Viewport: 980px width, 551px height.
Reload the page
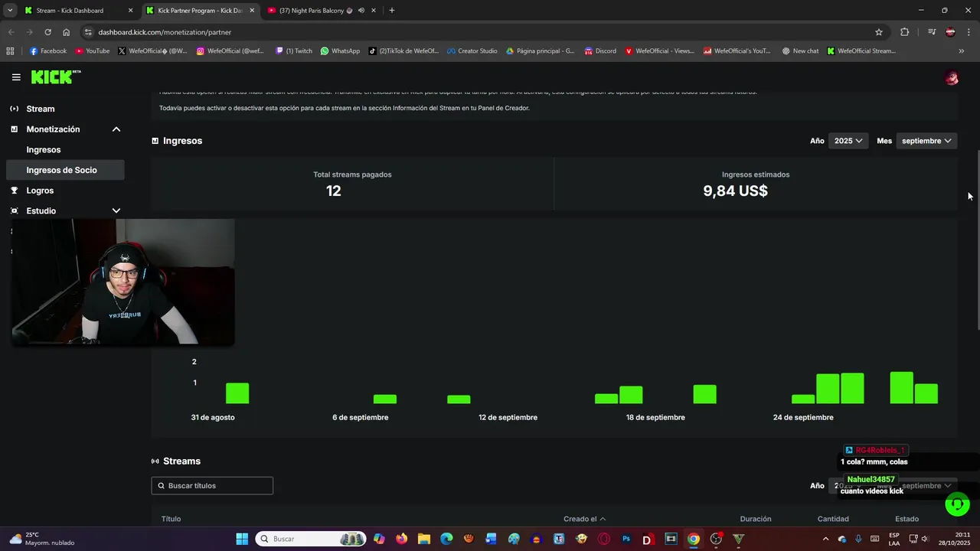coord(47,32)
